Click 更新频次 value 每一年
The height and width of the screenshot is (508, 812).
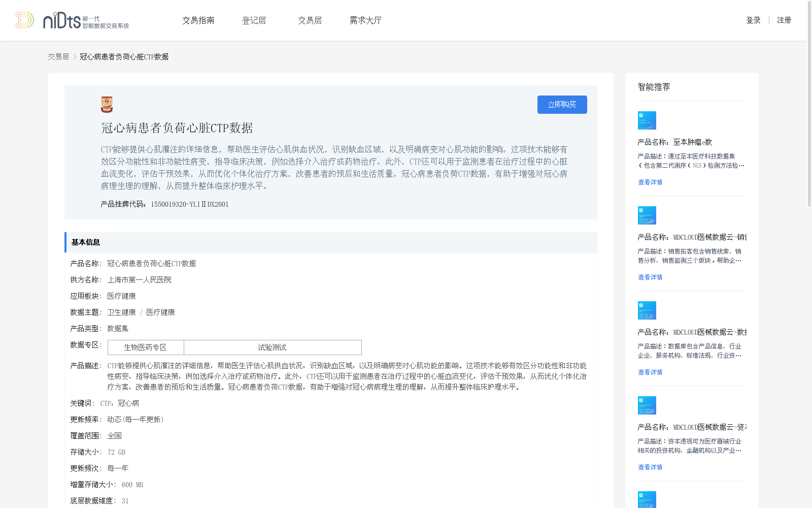[118, 468]
